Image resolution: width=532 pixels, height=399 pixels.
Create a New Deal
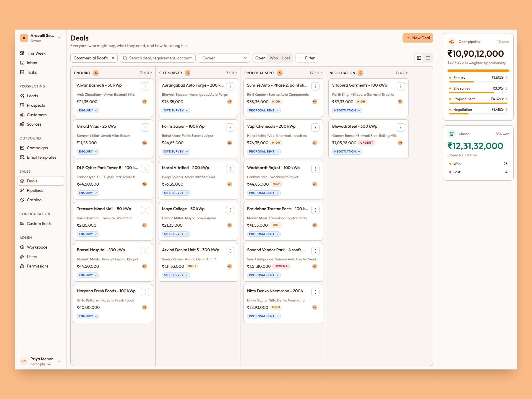(x=418, y=38)
